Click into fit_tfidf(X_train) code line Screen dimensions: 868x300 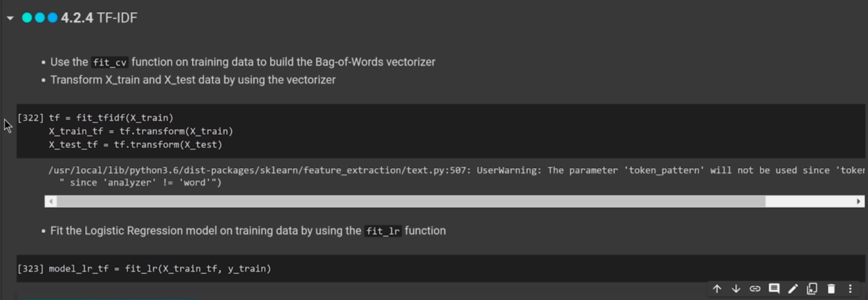click(x=124, y=118)
